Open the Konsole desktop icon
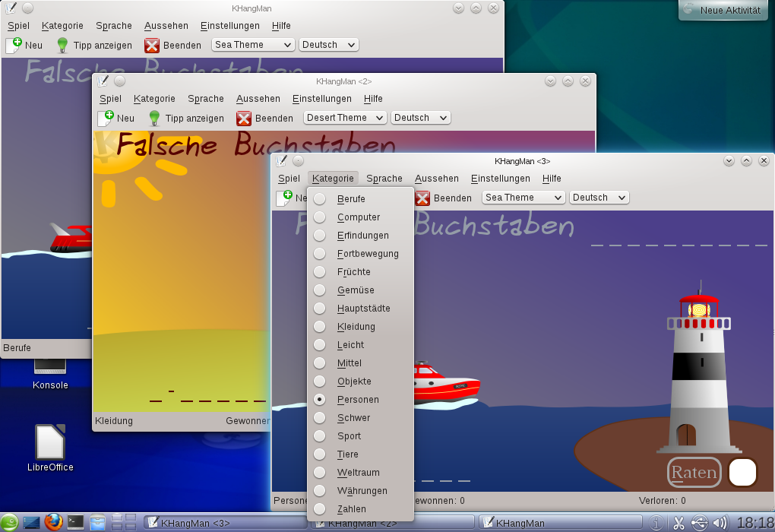775x532 pixels. click(x=50, y=375)
